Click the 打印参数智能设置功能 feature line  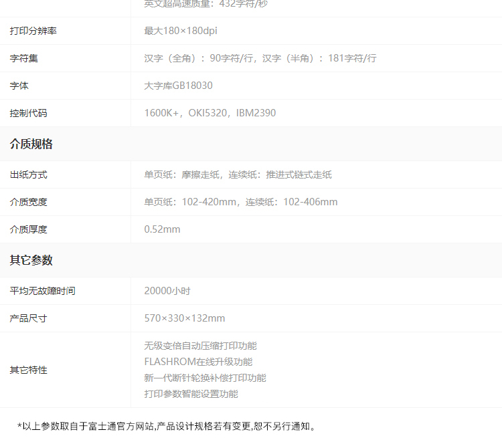click(x=191, y=394)
